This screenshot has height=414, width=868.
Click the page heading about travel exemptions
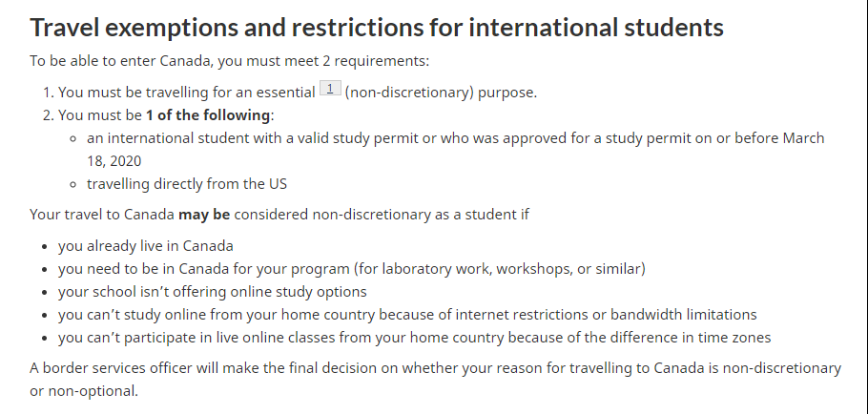377,27
